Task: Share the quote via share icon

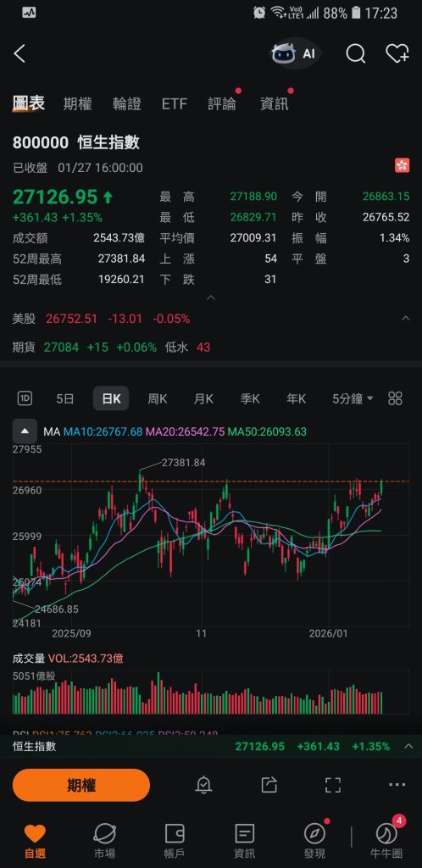Action: point(269,784)
